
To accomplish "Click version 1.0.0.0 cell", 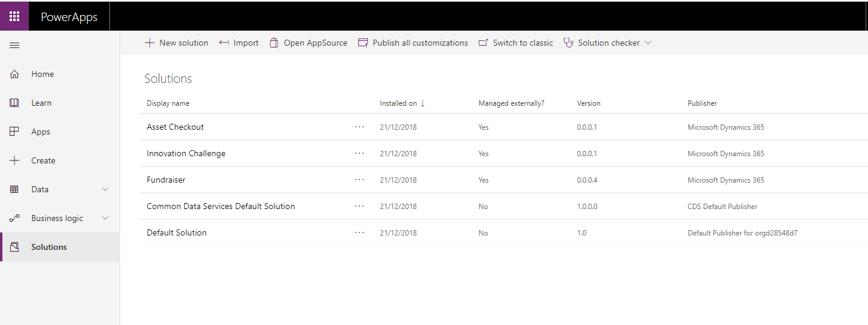I will (x=587, y=207).
